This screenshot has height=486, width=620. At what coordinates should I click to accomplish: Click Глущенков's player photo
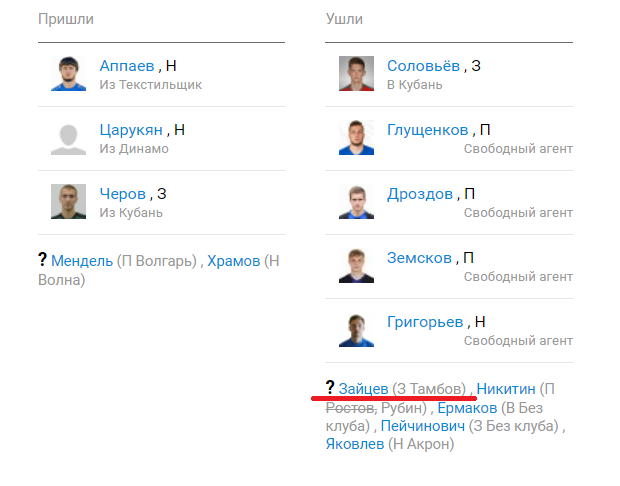tap(356, 138)
